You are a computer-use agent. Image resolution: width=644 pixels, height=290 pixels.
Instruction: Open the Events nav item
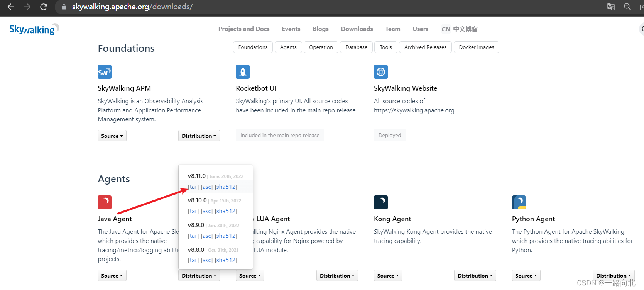(x=291, y=29)
